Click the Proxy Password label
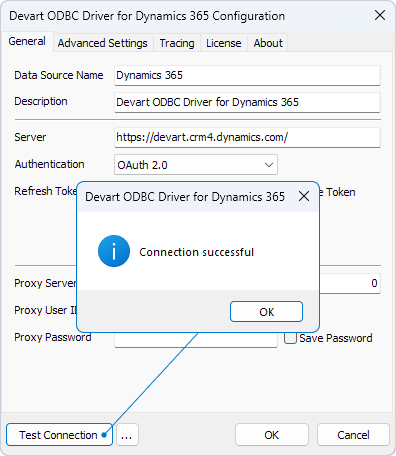 coord(53,337)
